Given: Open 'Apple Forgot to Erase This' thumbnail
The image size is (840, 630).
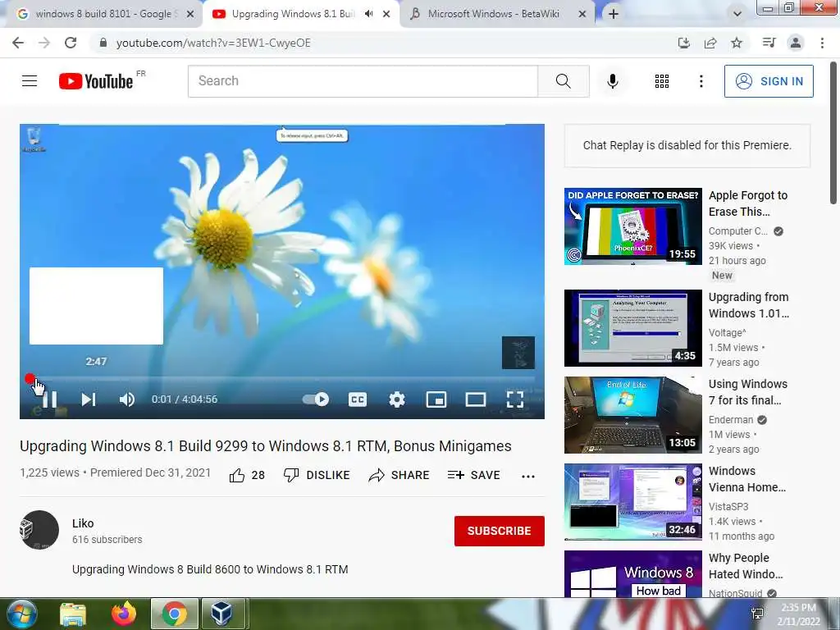Looking at the screenshot, I should pyautogui.click(x=632, y=226).
